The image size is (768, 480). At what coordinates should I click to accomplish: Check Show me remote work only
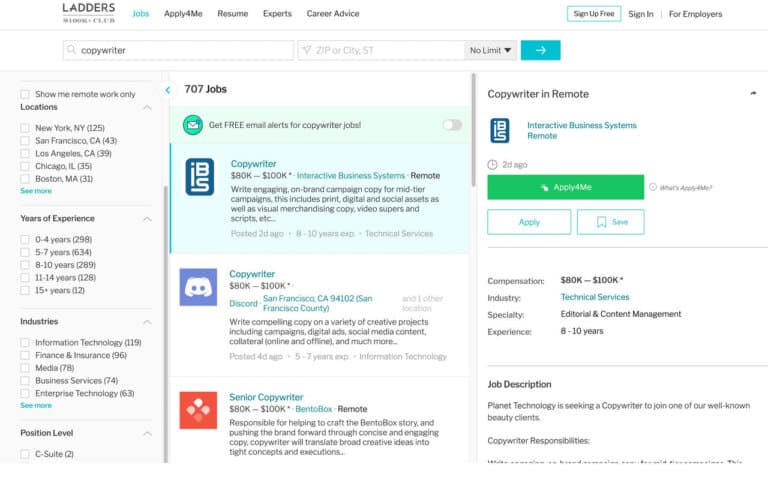click(24, 94)
